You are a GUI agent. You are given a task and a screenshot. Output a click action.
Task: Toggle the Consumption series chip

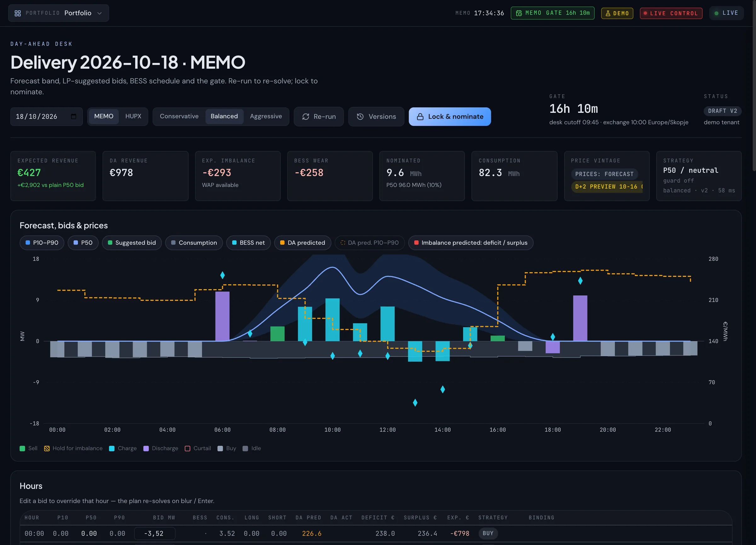194,243
